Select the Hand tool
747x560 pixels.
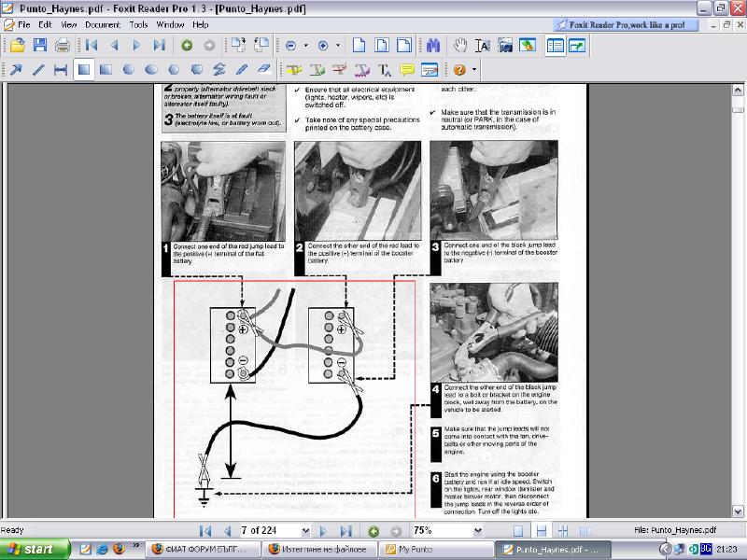click(460, 45)
